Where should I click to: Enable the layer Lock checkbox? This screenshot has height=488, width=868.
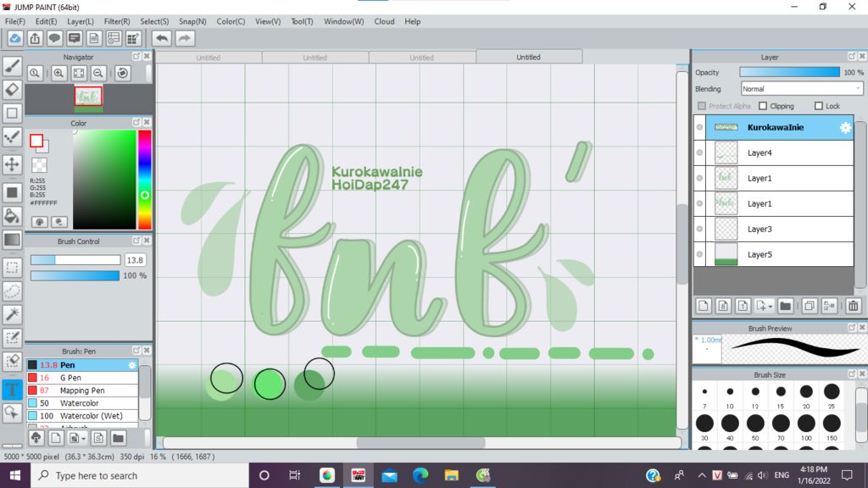point(819,106)
